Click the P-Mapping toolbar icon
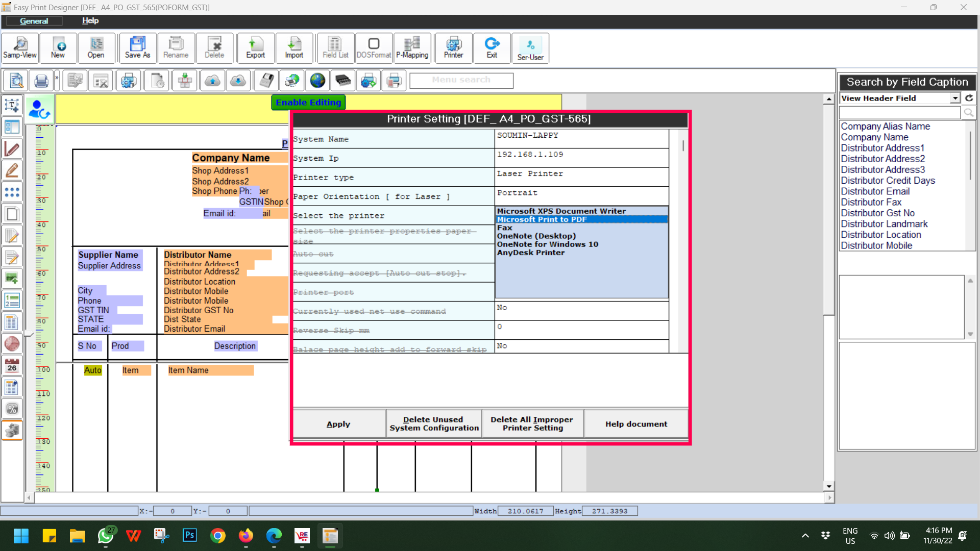Viewport: 980px width, 551px height. coord(412,48)
